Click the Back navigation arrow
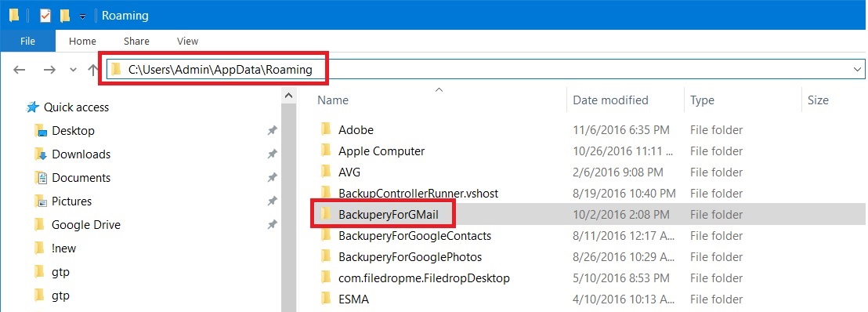868x312 pixels. pyautogui.click(x=20, y=69)
